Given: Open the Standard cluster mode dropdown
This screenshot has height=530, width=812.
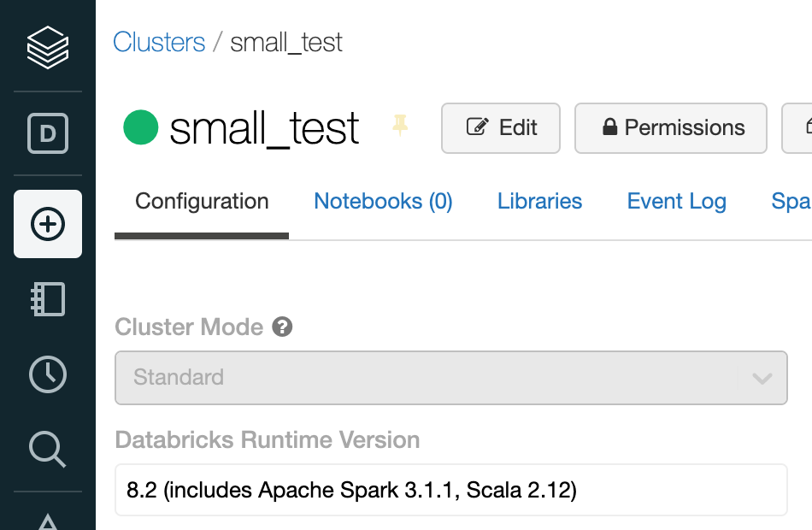Looking at the screenshot, I should click(450, 377).
